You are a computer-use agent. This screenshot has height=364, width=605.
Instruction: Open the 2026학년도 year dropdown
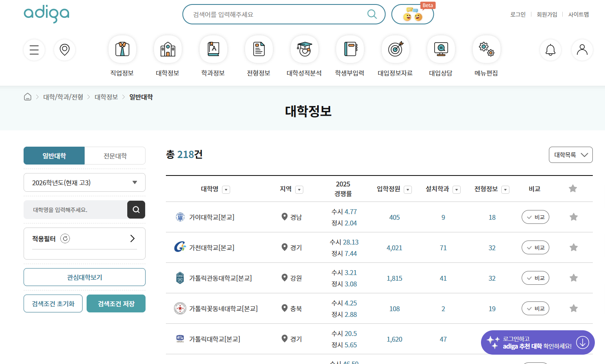[84, 182]
